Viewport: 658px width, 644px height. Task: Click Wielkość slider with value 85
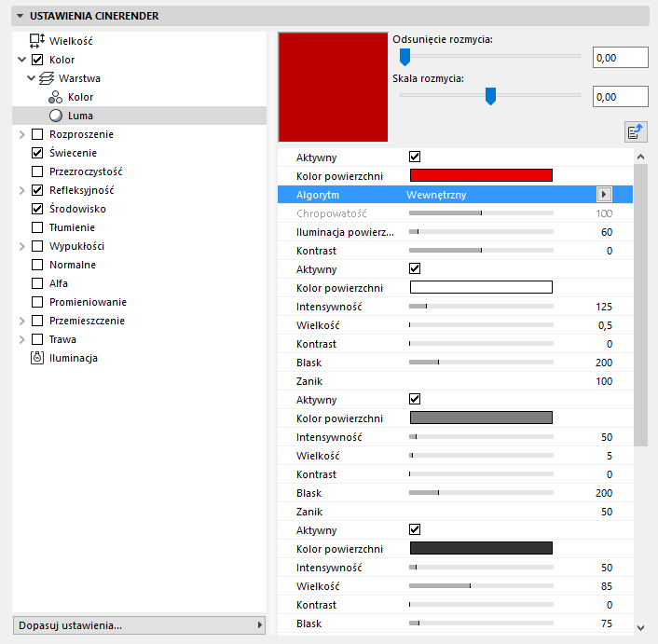(481, 585)
